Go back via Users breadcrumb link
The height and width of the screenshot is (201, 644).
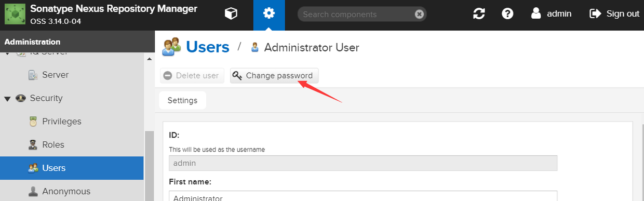click(208, 47)
